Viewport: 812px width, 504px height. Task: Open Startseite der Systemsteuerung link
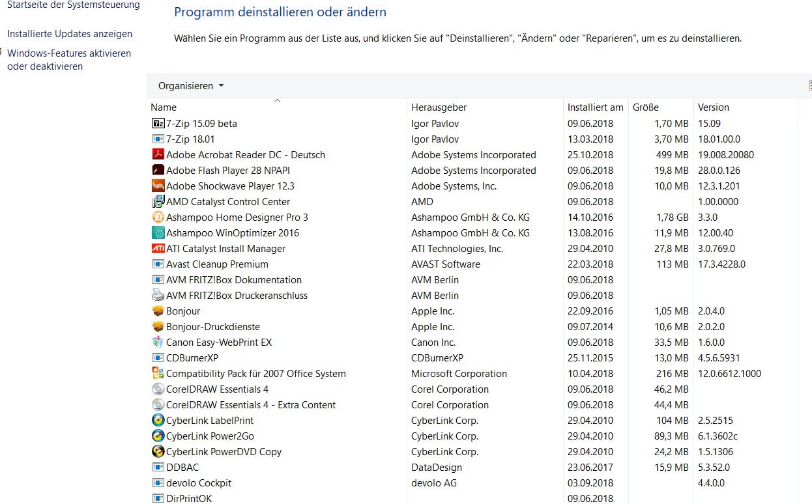[x=74, y=5]
